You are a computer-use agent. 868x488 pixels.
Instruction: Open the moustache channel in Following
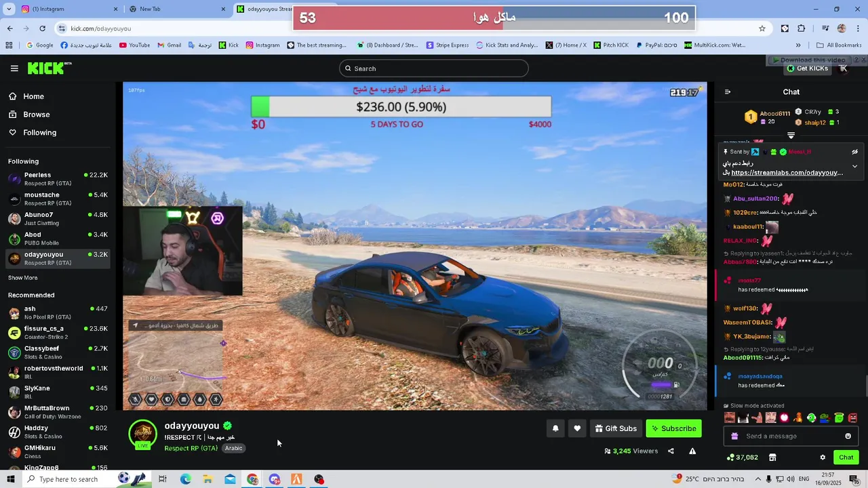click(58, 199)
